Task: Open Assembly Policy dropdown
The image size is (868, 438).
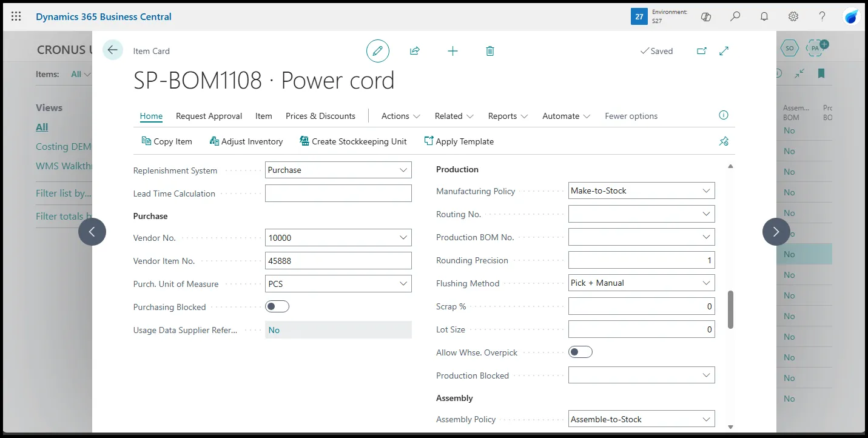Action: [x=706, y=419]
